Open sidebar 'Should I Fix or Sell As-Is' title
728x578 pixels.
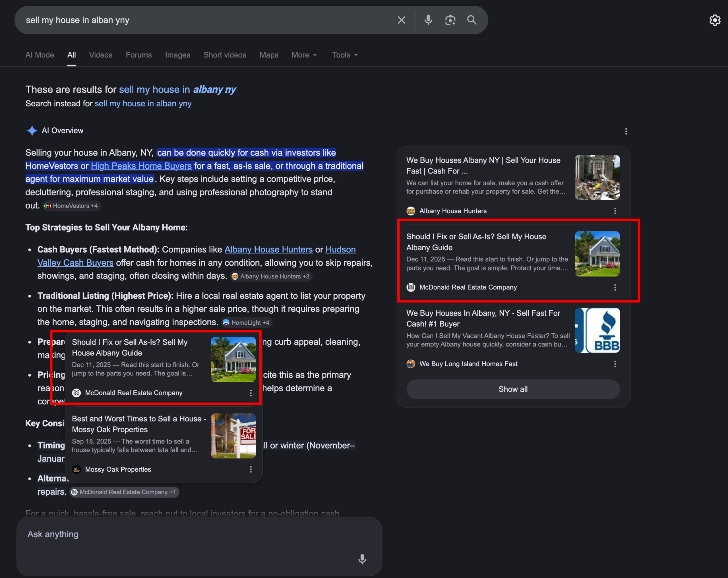(476, 242)
